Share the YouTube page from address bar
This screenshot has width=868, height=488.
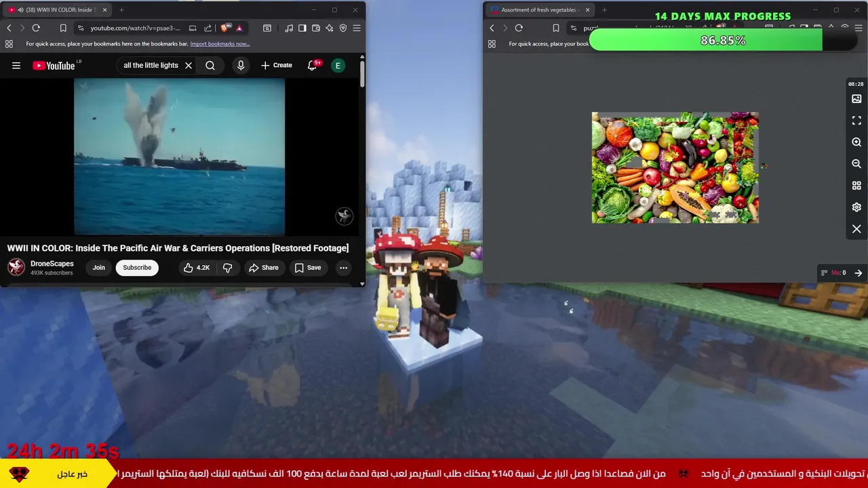(x=208, y=28)
